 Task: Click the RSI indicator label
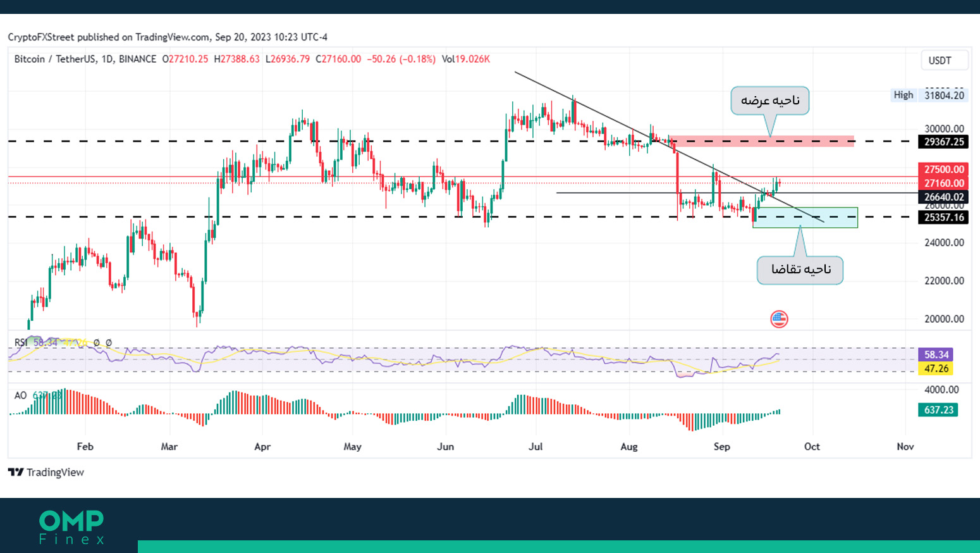coord(21,342)
